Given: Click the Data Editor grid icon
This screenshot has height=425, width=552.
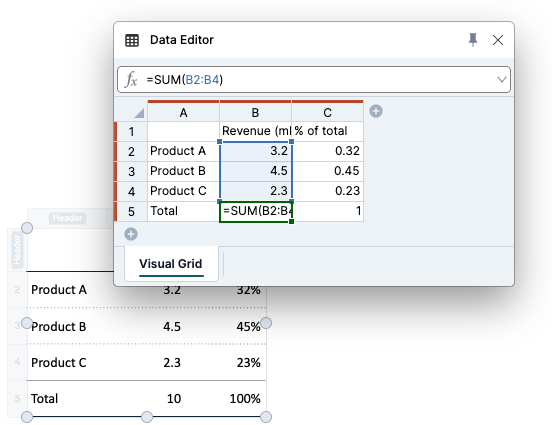Looking at the screenshot, I should [x=132, y=40].
